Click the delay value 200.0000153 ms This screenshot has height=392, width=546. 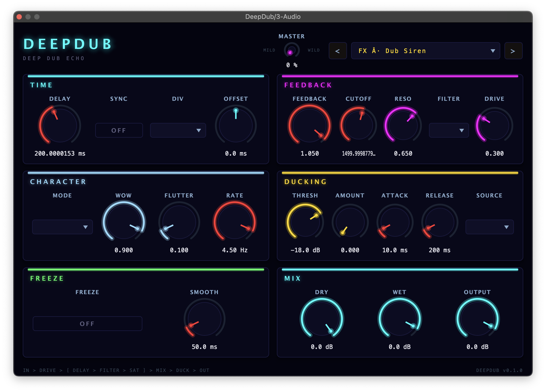point(60,154)
